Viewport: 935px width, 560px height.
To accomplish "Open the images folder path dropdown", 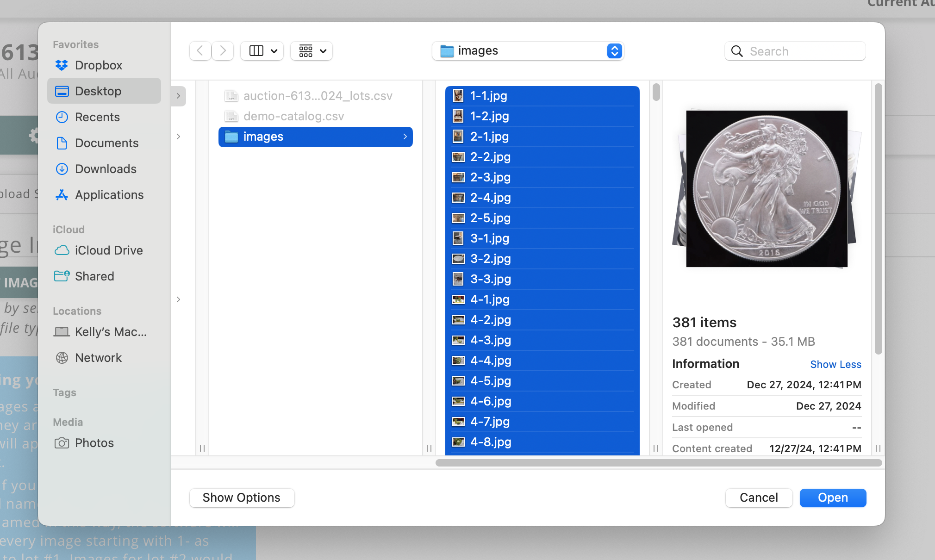I will pyautogui.click(x=614, y=51).
